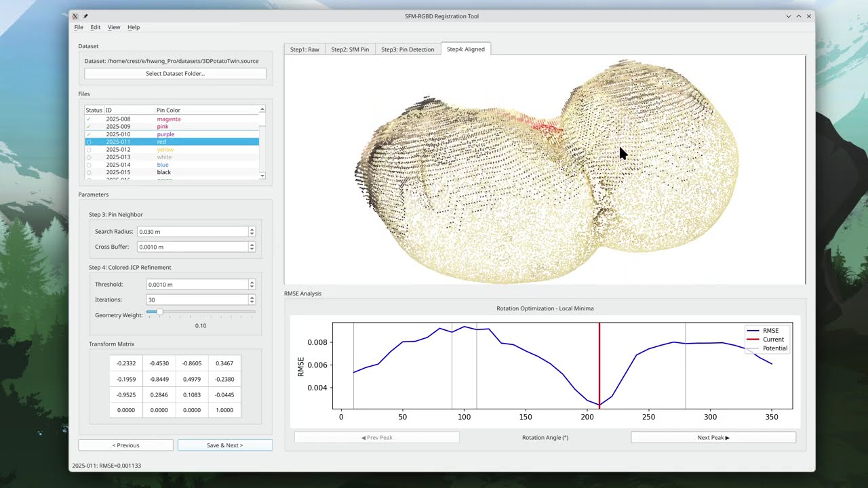The height and width of the screenshot is (488, 868).
Task: Select the 2025-012 yellow pin row
Action: tap(172, 150)
